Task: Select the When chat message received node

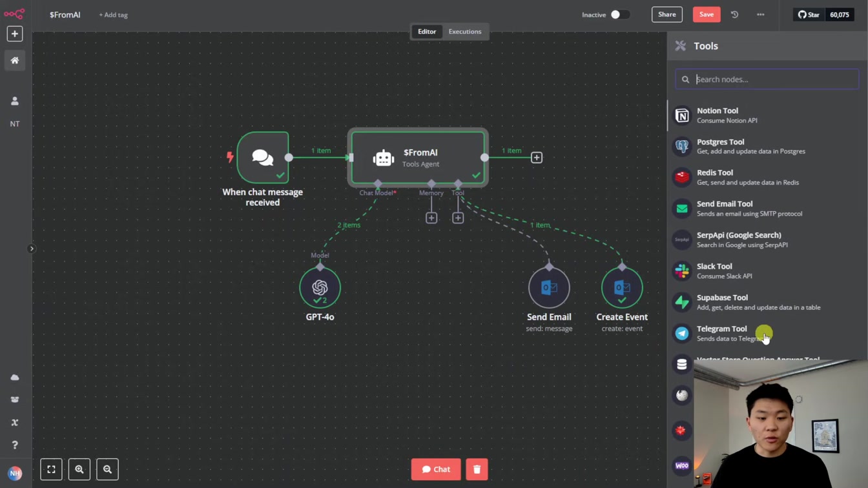Action: 262,158
